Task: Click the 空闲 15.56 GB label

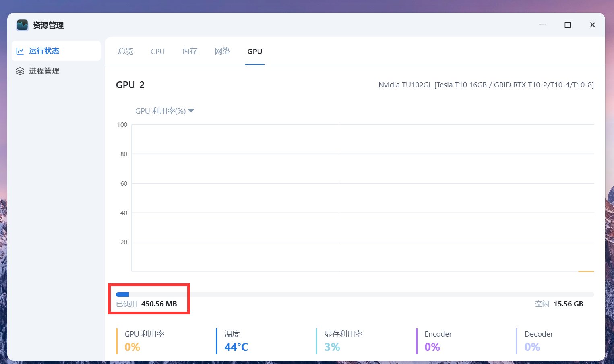Action: (x=559, y=304)
